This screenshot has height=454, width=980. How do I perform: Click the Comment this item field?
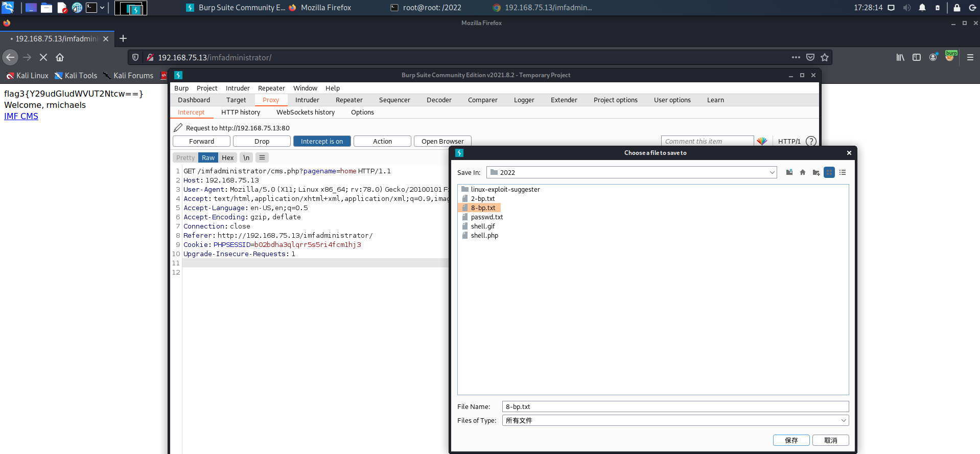point(707,141)
